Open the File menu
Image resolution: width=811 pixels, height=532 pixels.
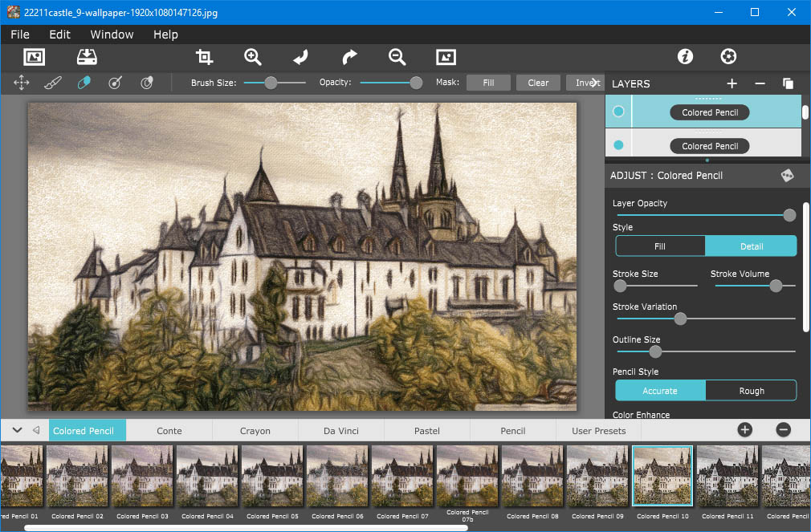(x=20, y=35)
